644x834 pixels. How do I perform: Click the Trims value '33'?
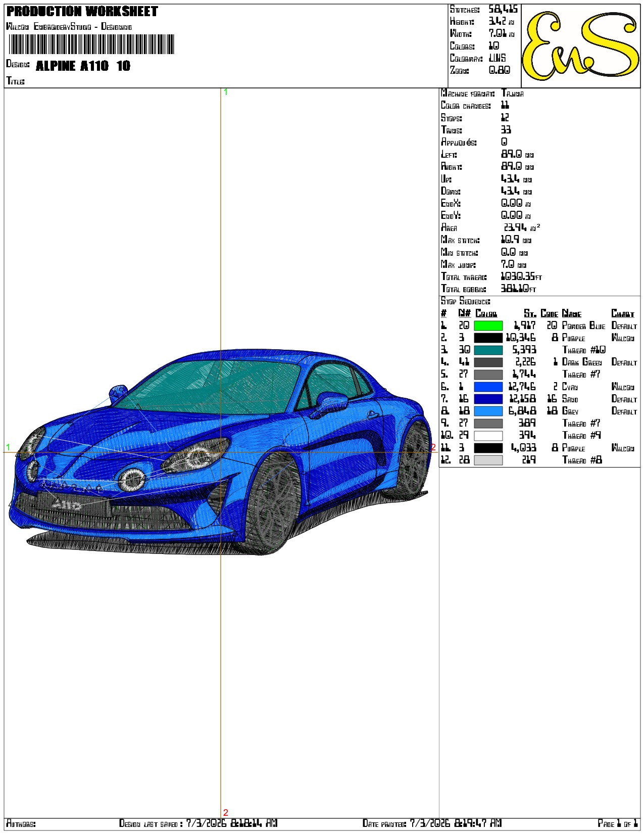tap(506, 130)
